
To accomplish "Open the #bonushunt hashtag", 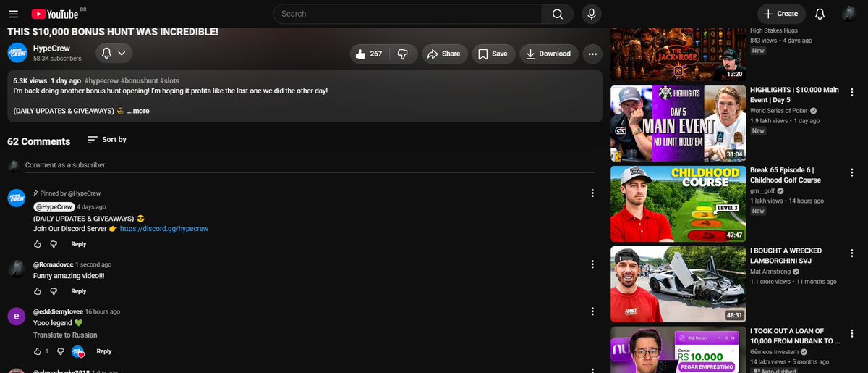I will [x=139, y=81].
